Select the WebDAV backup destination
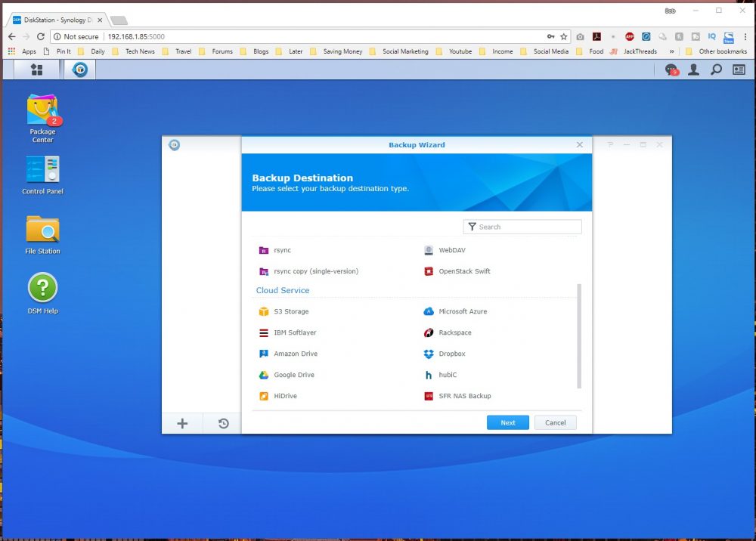Screen dimensions: 756x541 coord(445,250)
